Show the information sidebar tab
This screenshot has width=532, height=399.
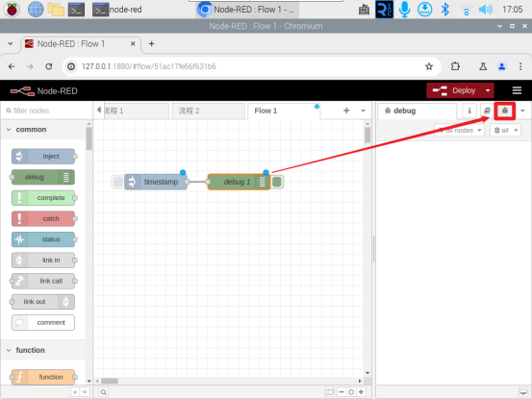tap(469, 111)
